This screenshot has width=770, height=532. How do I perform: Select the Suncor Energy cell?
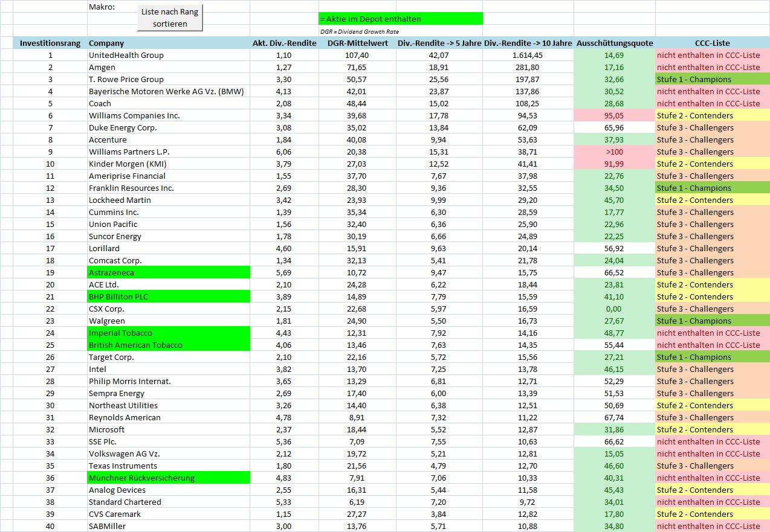tap(169, 236)
